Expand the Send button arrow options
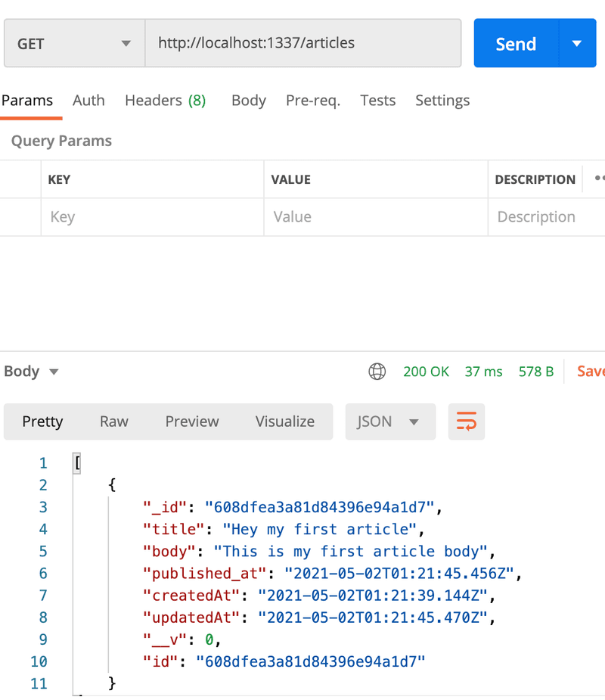Screen dimensions: 605x700 click(x=577, y=44)
